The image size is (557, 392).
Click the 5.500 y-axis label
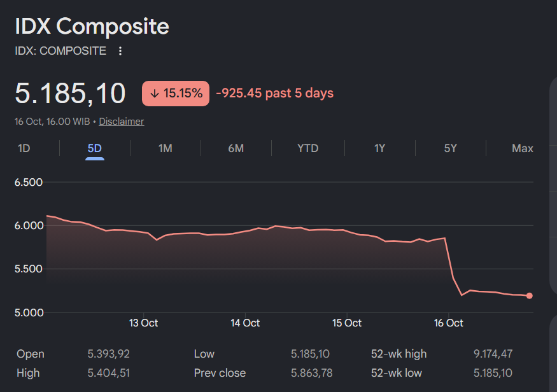point(29,269)
